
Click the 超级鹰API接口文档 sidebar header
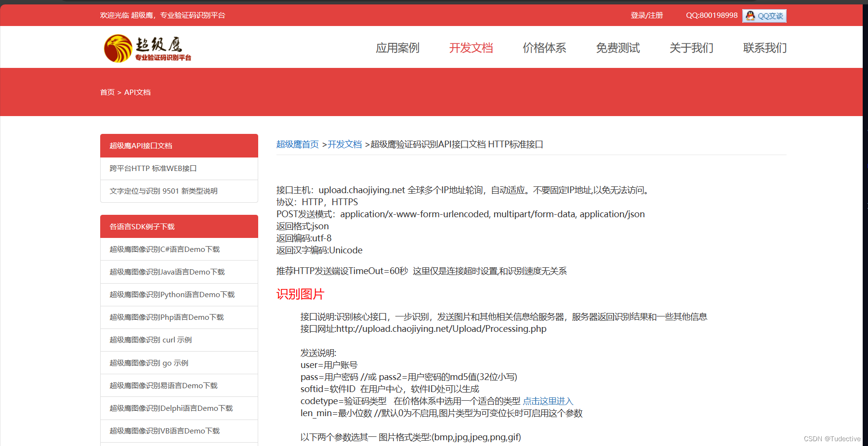point(179,145)
